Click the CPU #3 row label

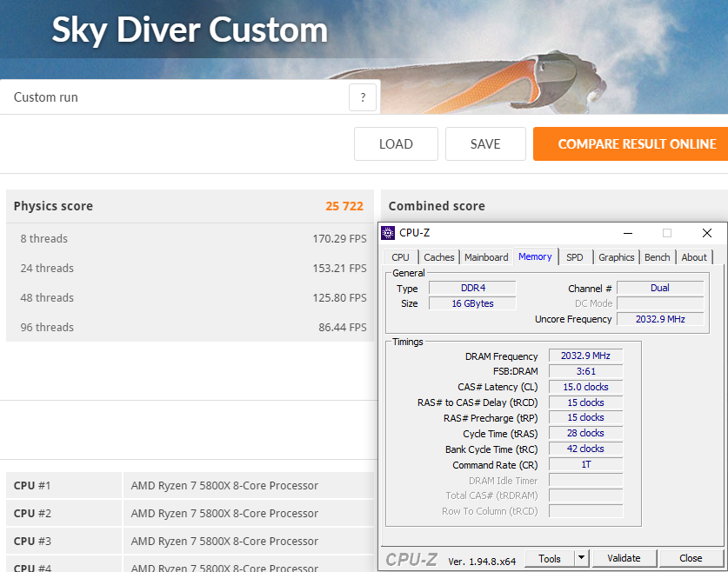pos(32,542)
